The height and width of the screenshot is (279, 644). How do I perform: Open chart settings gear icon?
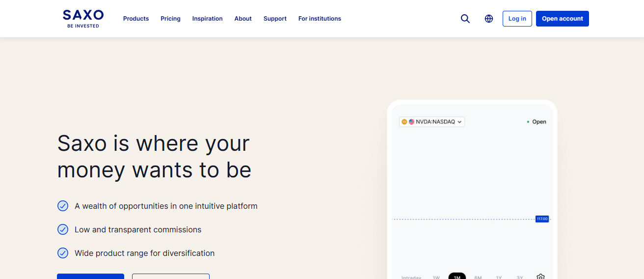tap(540, 277)
